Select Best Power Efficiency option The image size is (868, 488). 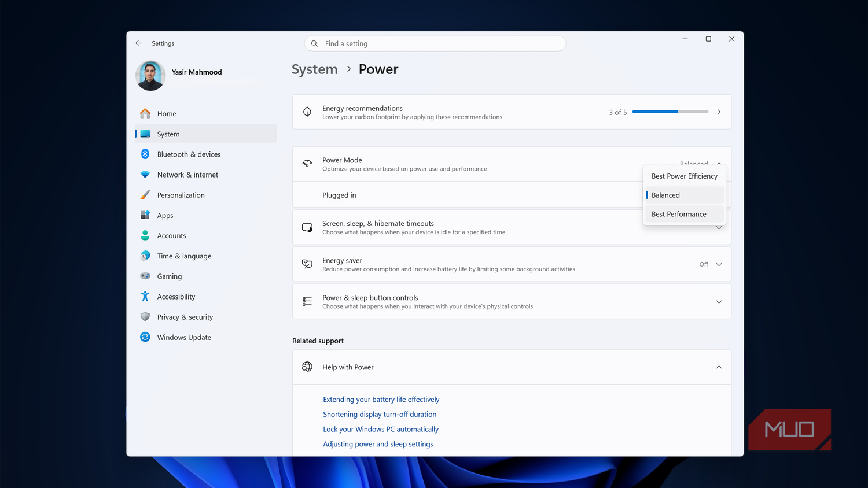684,176
